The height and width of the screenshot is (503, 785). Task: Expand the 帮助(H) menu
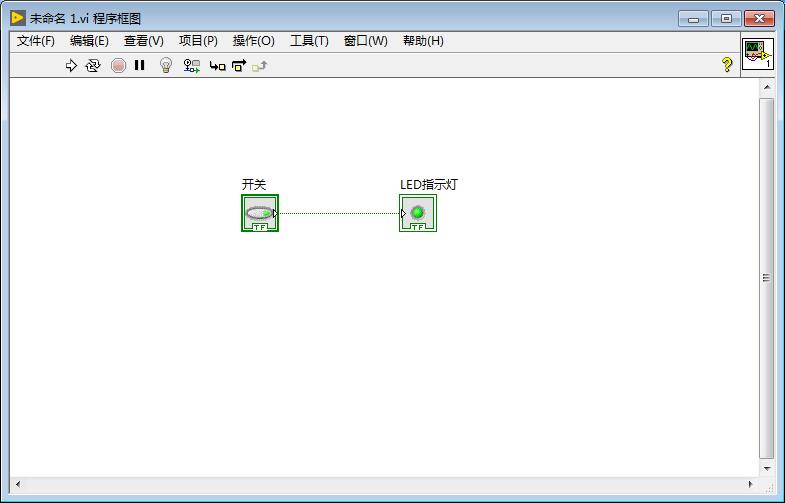point(423,41)
